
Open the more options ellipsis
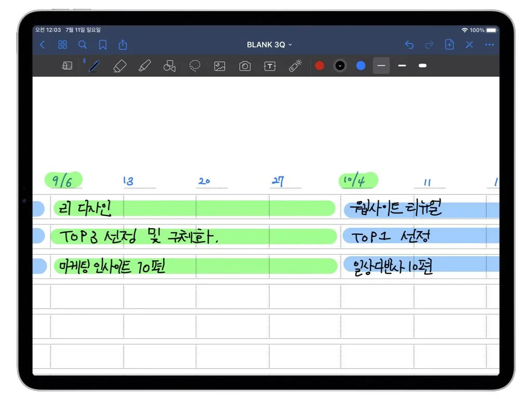[489, 45]
